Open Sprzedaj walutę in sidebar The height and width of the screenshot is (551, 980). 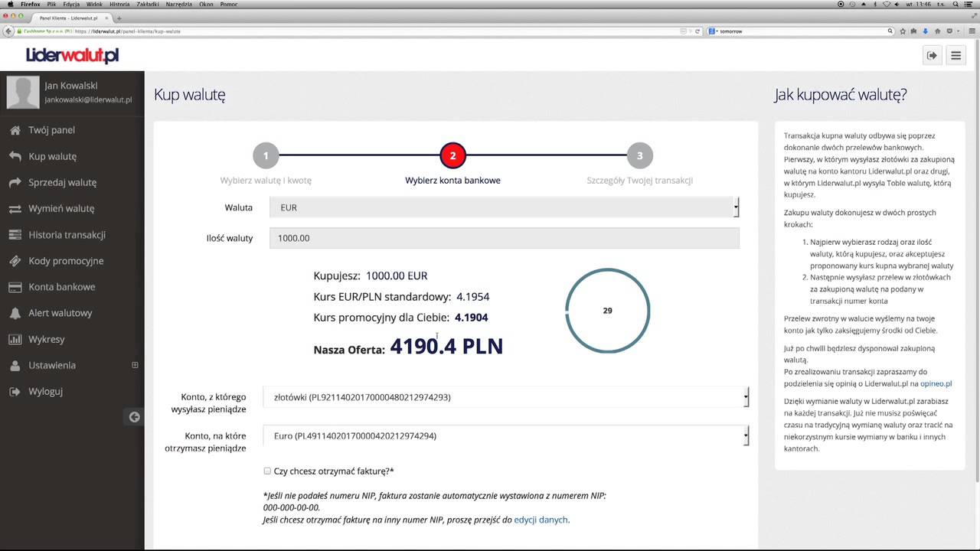pyautogui.click(x=63, y=182)
